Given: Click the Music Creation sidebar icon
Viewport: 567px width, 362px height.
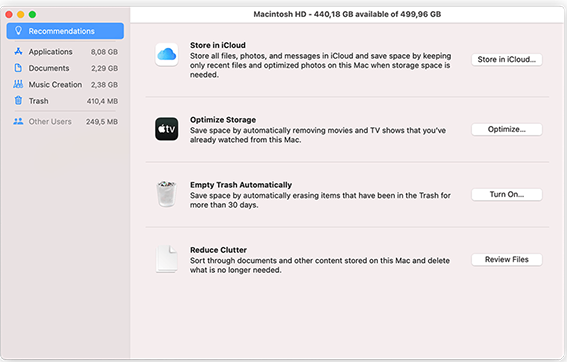Looking at the screenshot, I should (x=18, y=84).
